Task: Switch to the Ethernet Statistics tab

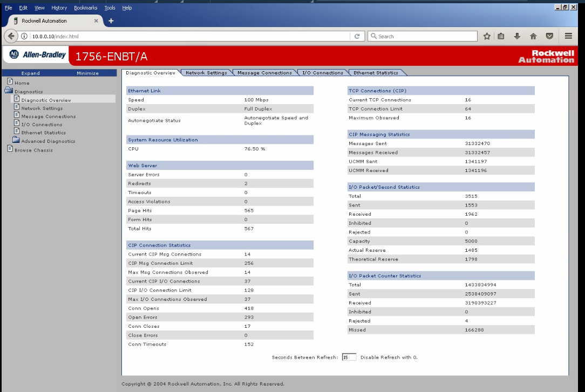Action: pos(376,73)
